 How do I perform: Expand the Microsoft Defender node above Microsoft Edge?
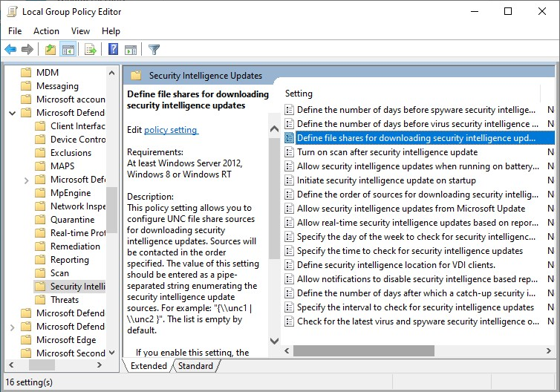pyautogui.click(x=13, y=327)
